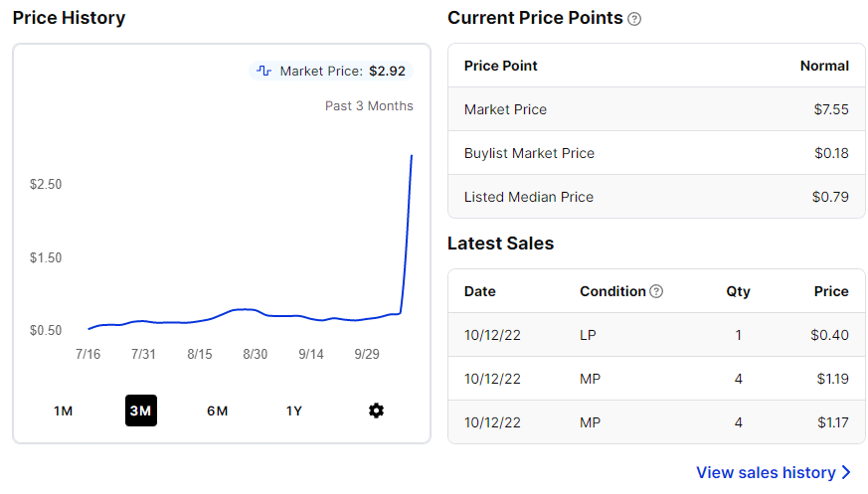
Task: Click the Date column header
Action: 479,291
